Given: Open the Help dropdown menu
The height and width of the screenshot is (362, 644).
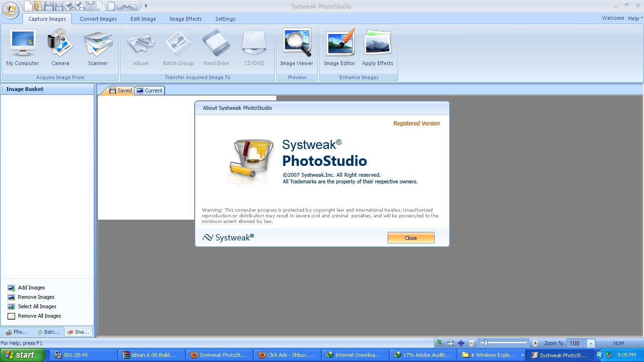Looking at the screenshot, I should 634,18.
